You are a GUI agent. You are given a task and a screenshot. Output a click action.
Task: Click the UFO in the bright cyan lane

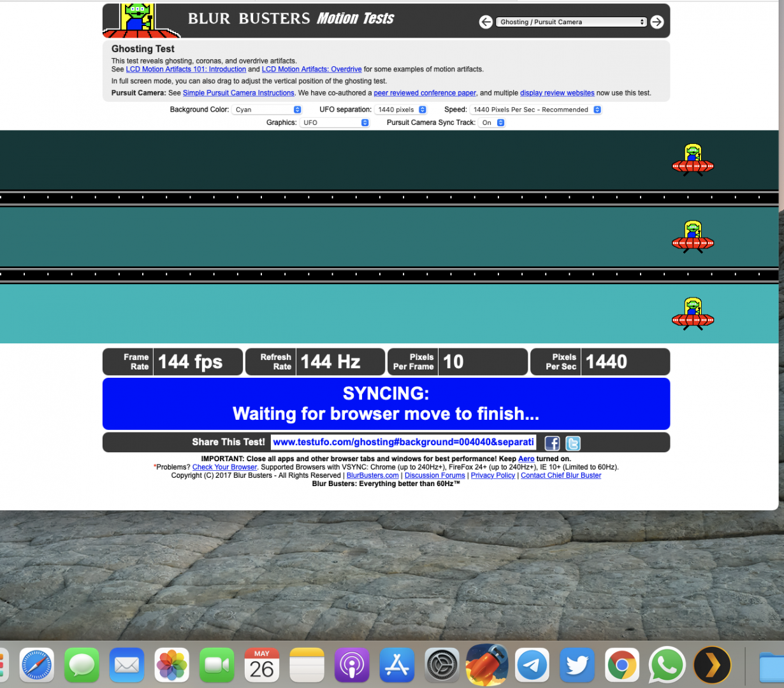pyautogui.click(x=693, y=313)
